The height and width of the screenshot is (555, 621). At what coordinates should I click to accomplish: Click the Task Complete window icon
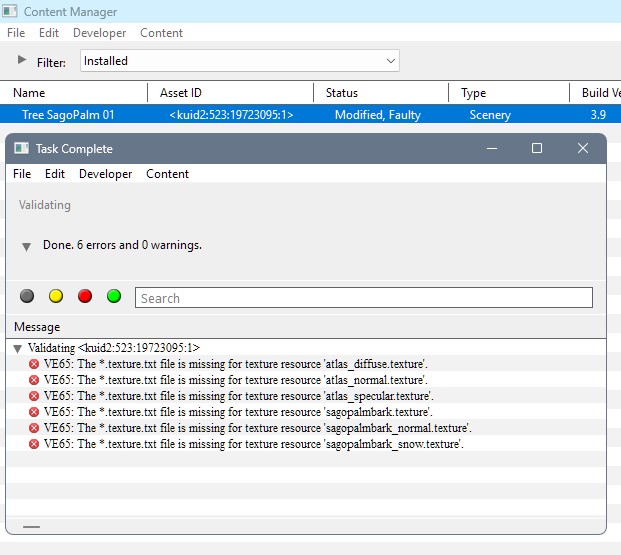coord(21,148)
